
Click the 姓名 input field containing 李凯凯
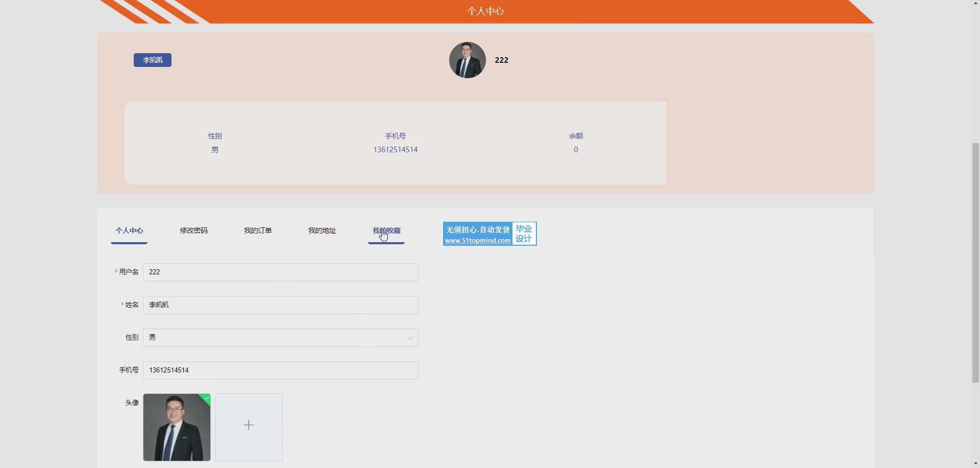click(x=281, y=305)
